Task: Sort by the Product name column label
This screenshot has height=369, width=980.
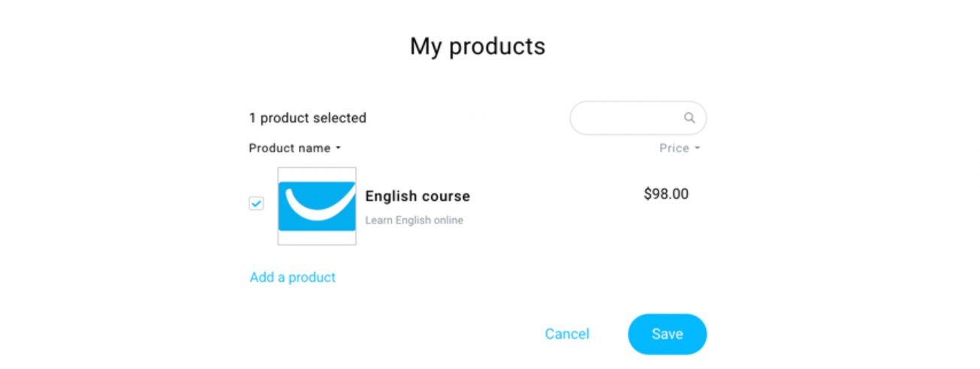Action: coord(290,148)
